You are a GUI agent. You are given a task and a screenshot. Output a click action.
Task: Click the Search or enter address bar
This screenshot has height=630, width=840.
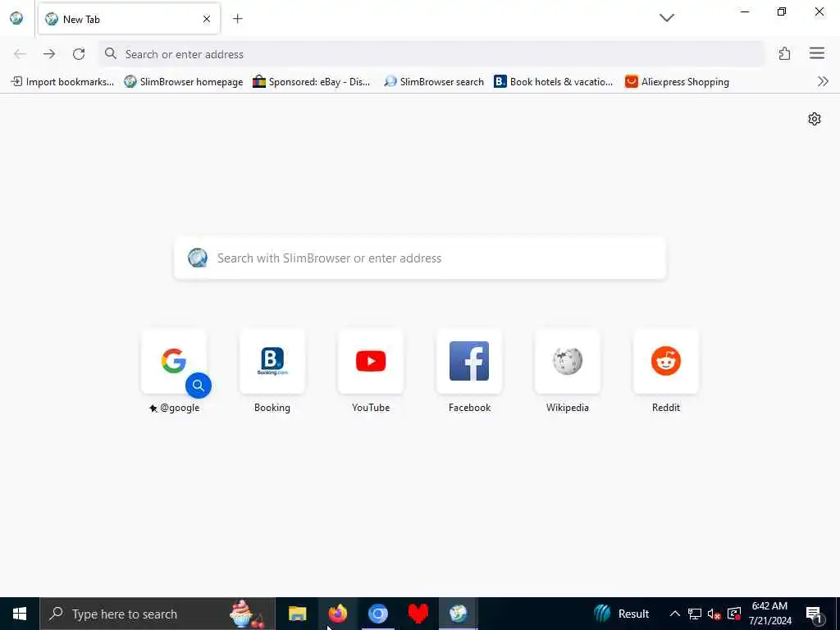(x=431, y=54)
